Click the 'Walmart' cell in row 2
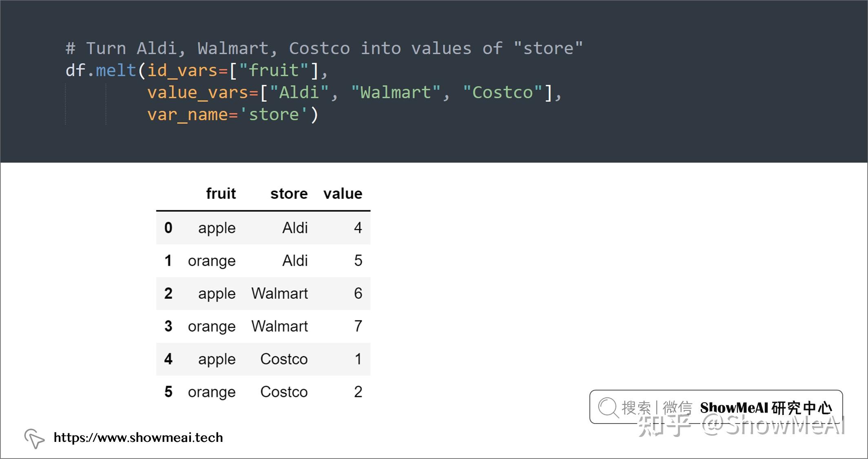The height and width of the screenshot is (459, 868). tap(279, 293)
